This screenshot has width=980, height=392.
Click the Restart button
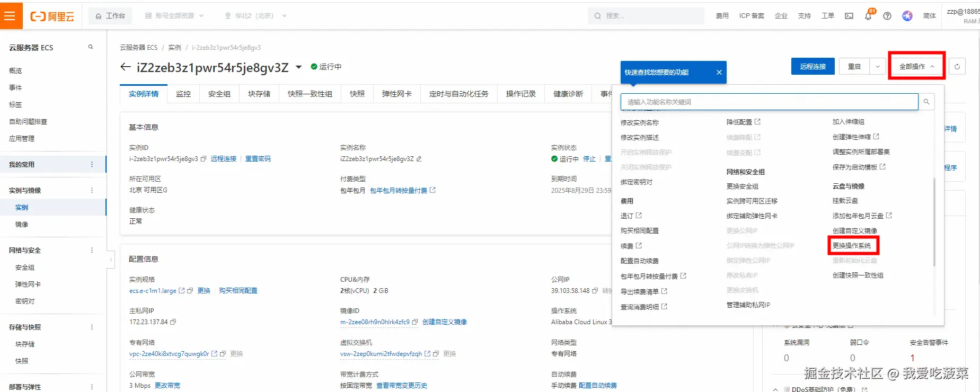pos(854,67)
